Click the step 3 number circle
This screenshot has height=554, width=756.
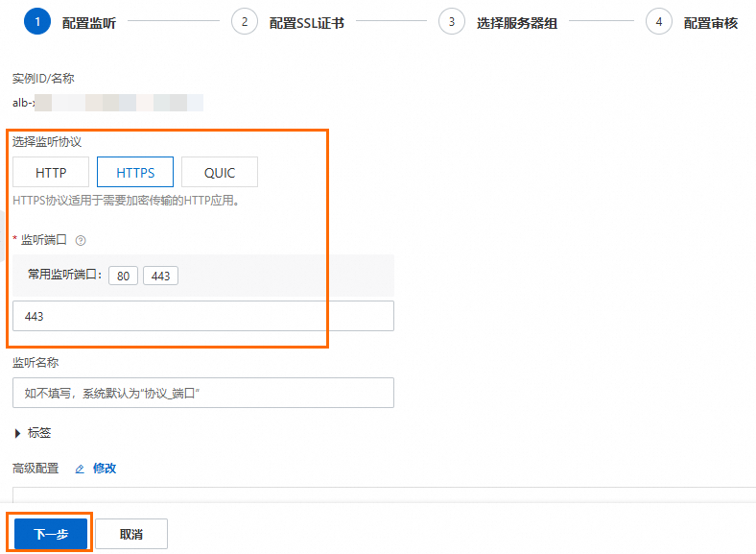[452, 22]
